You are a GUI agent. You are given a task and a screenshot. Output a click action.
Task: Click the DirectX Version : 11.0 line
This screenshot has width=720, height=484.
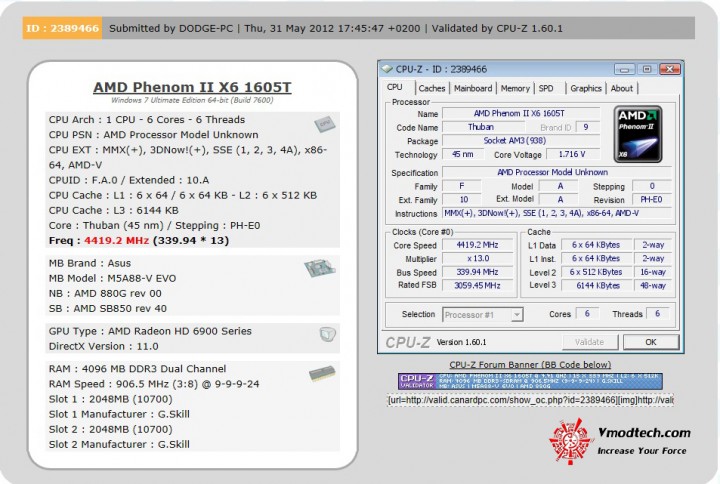104,346
